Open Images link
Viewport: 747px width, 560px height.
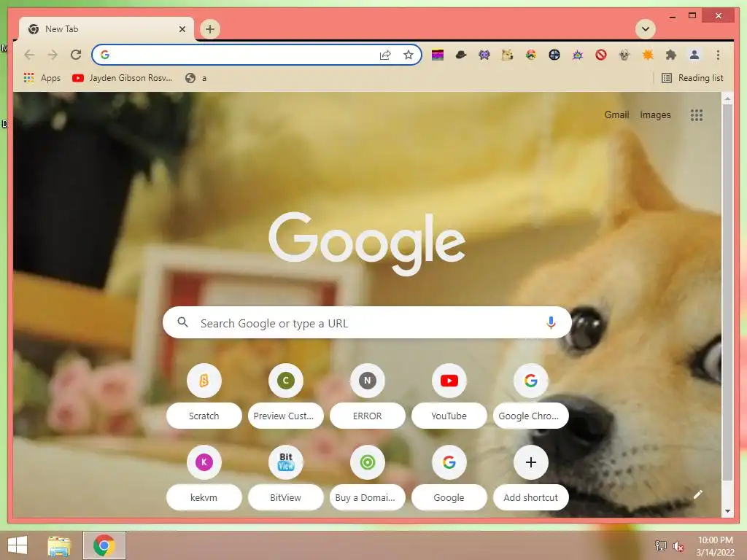coord(655,114)
